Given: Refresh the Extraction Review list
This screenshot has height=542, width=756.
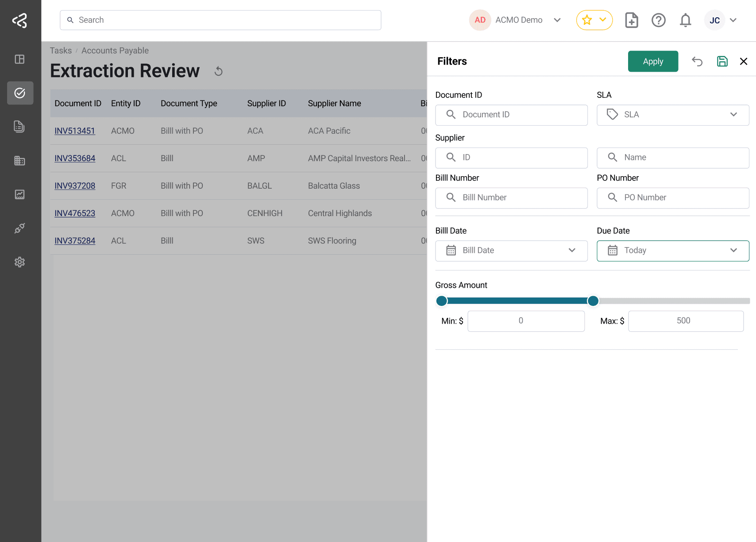Looking at the screenshot, I should pos(218,71).
